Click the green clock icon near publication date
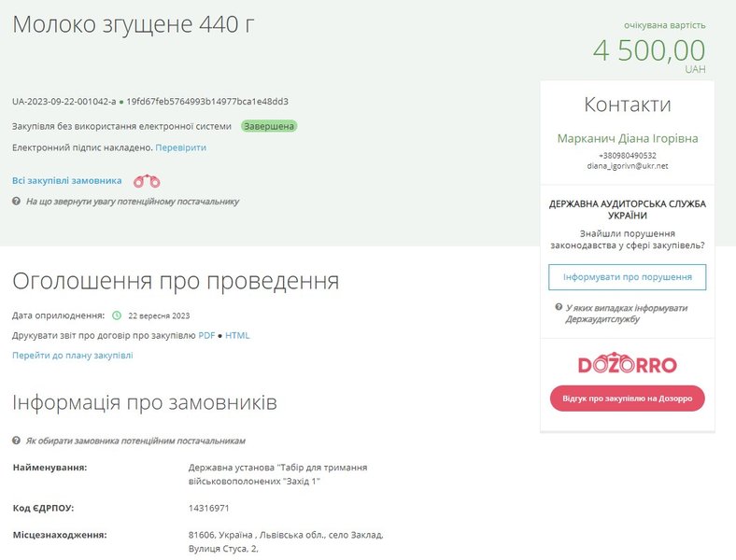Viewport: 736px width, 560px height. [117, 315]
